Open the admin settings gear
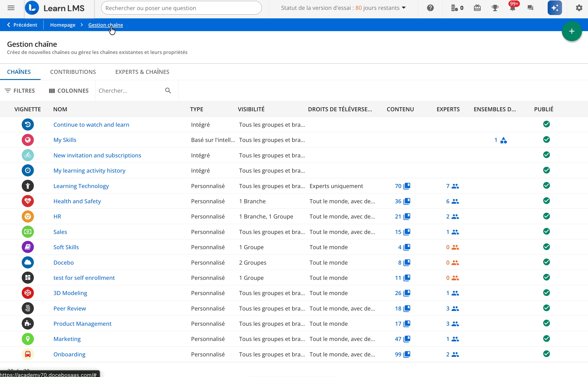 [579, 8]
